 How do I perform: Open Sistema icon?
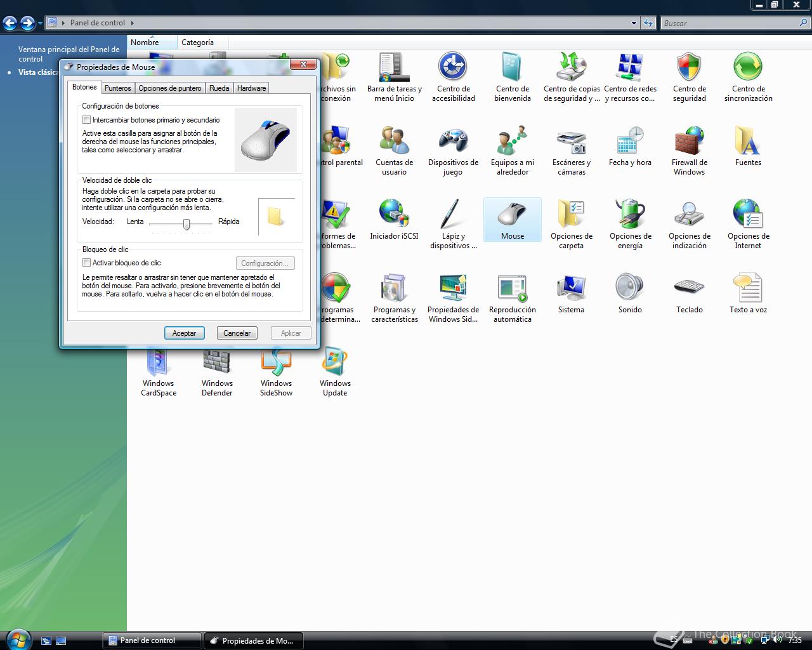click(x=571, y=293)
